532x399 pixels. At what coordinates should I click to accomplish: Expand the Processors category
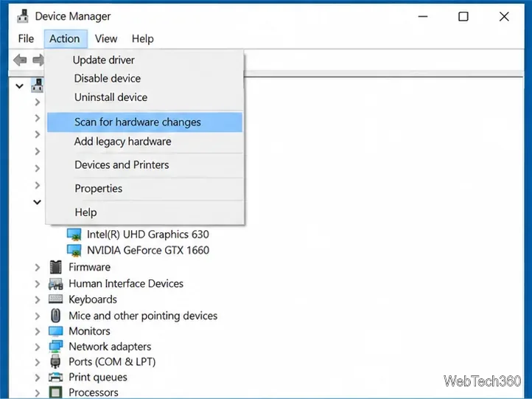38,392
